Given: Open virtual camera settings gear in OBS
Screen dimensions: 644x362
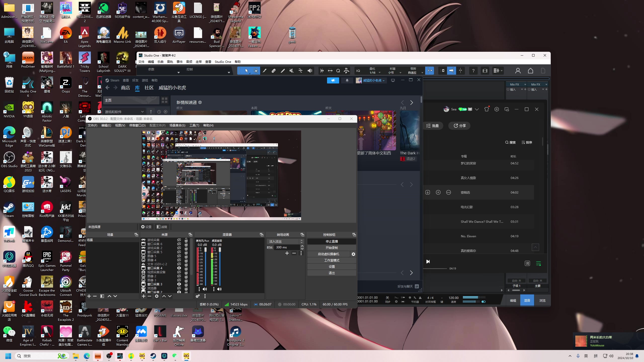Looking at the screenshot, I should click(x=353, y=254).
